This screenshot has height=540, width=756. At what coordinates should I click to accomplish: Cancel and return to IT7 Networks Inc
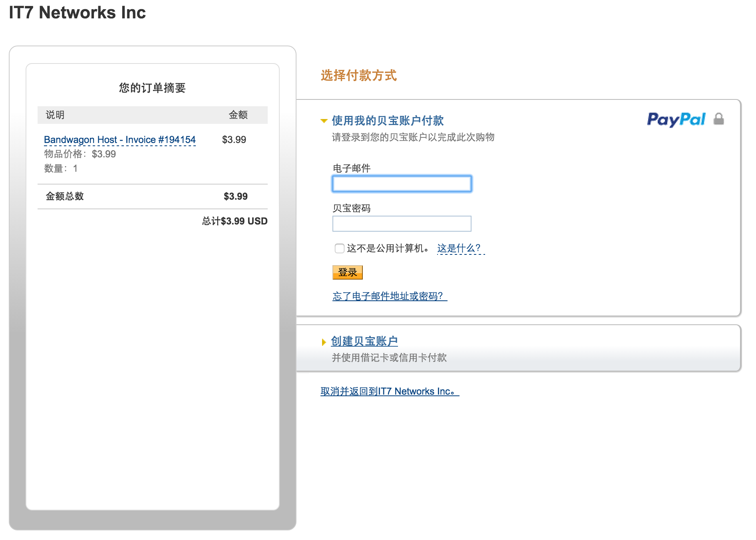(390, 391)
